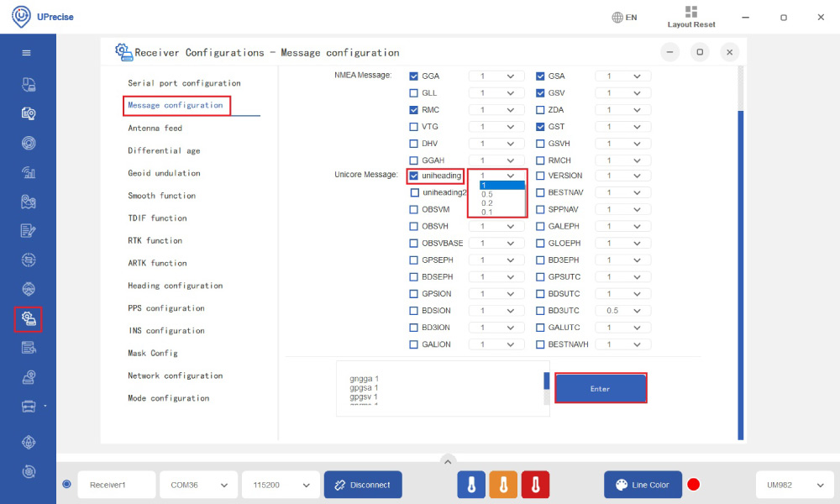Click the red thermometer icon
Image resolution: width=840 pixels, height=504 pixels.
(x=535, y=485)
